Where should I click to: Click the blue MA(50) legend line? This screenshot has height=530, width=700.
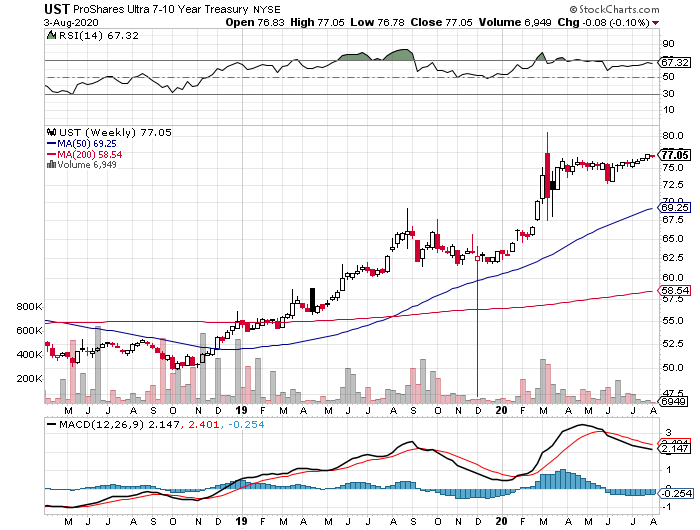(51, 144)
